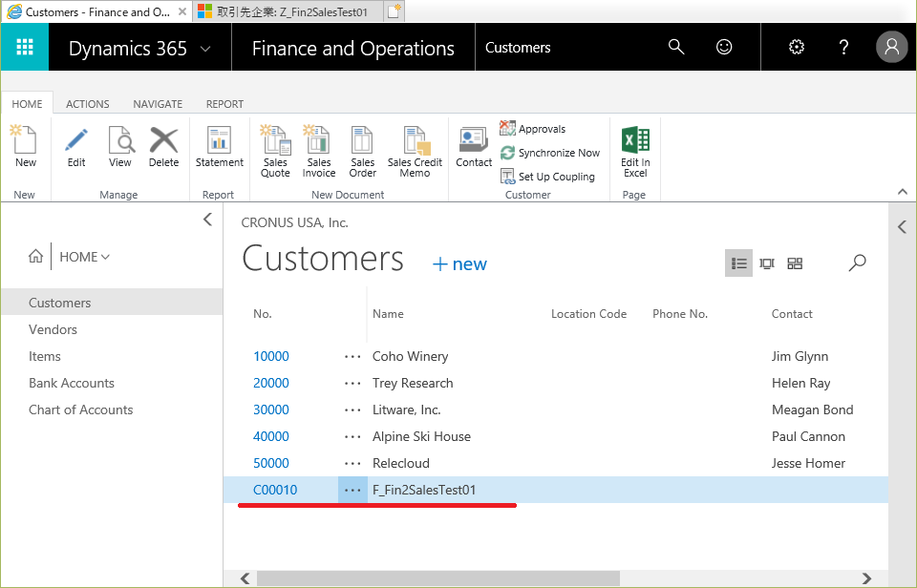Viewport: 917px width, 588px height.
Task: Select Customers in the navigation
Action: pos(112,303)
